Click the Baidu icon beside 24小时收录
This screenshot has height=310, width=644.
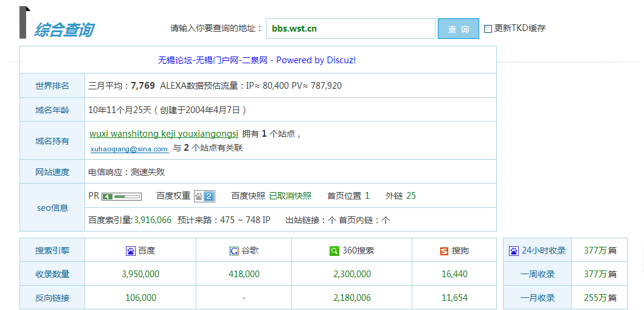pyautogui.click(x=514, y=250)
